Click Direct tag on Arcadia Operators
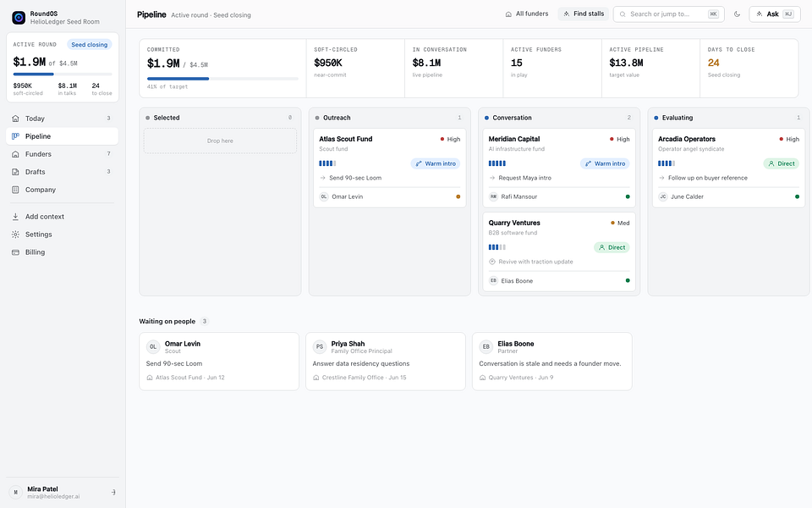The image size is (812, 508). click(781, 163)
